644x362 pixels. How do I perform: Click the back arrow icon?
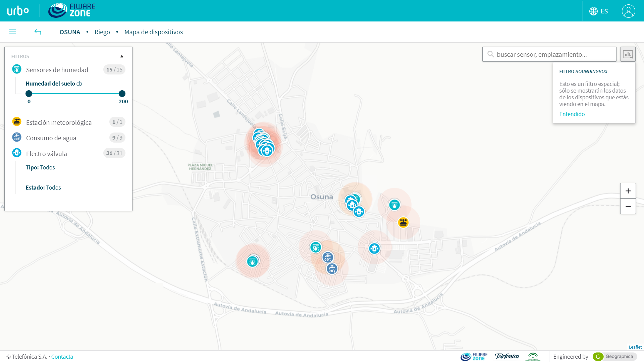[x=38, y=32]
